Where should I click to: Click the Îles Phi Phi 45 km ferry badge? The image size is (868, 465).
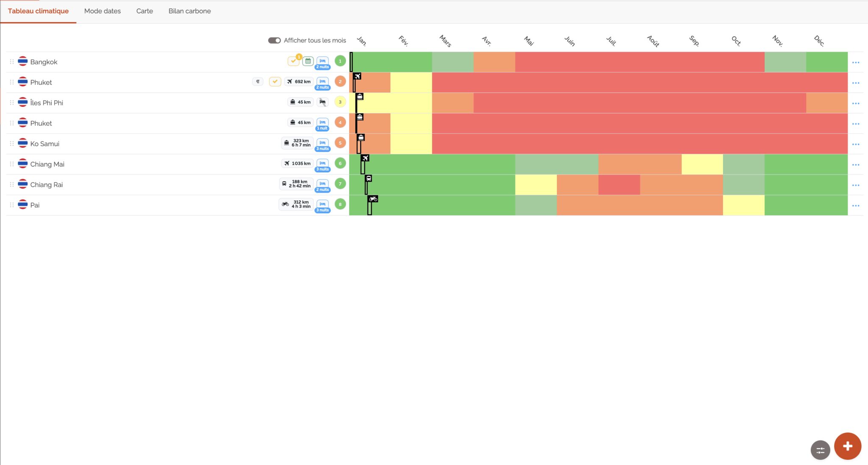(300, 102)
